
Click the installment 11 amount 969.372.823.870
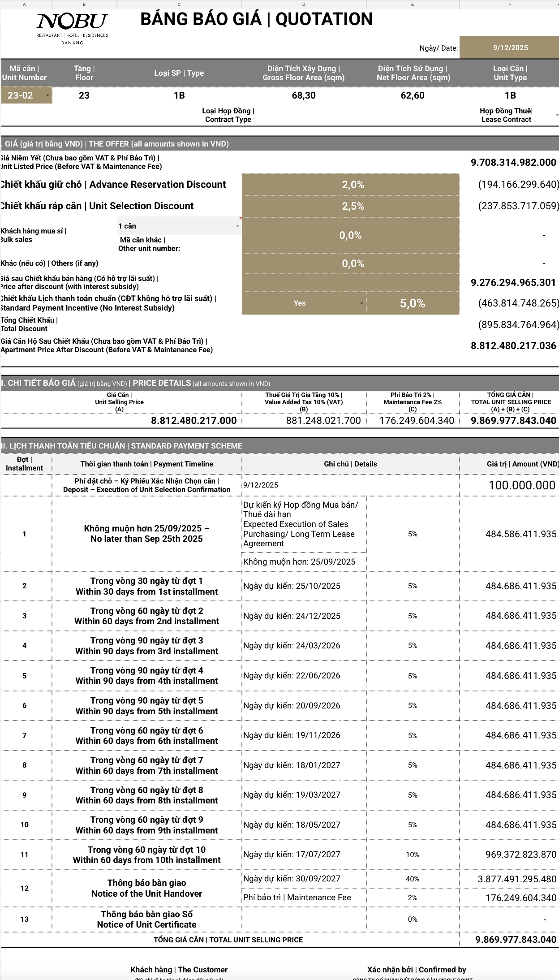point(520,855)
